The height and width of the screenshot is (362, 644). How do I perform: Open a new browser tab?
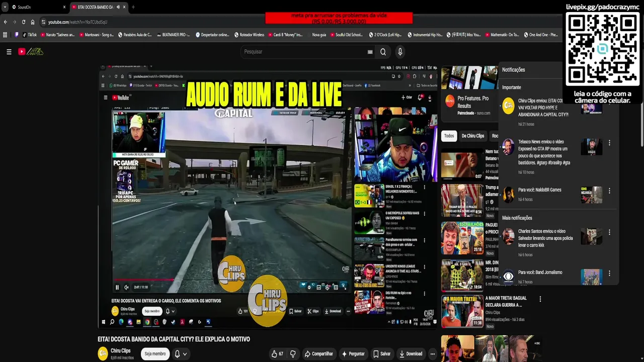point(133,7)
